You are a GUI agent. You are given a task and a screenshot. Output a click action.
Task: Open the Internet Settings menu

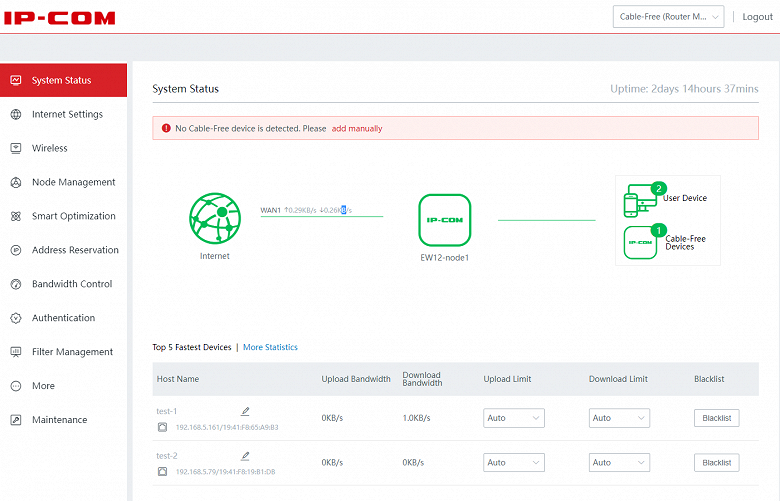pyautogui.click(x=67, y=114)
